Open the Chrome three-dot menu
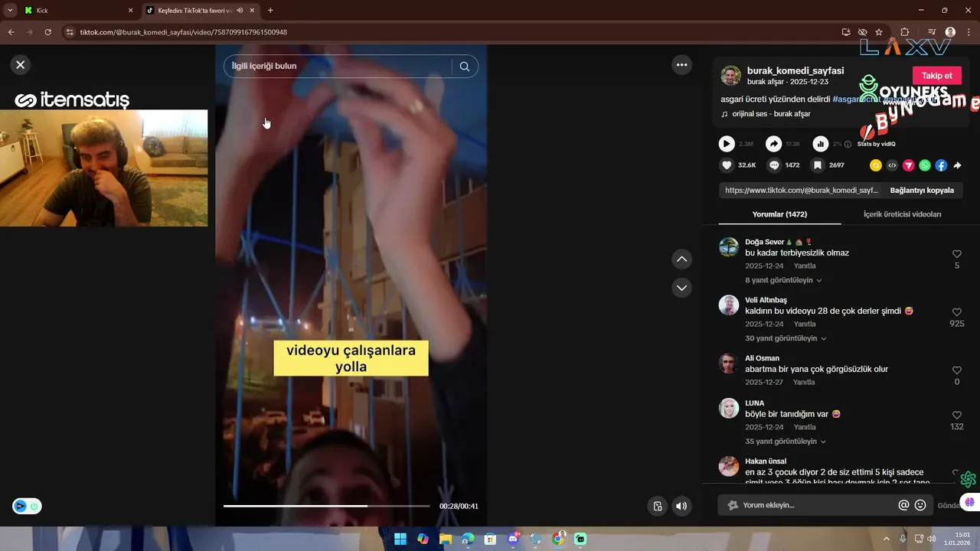Viewport: 980px width, 551px height. [x=969, y=32]
